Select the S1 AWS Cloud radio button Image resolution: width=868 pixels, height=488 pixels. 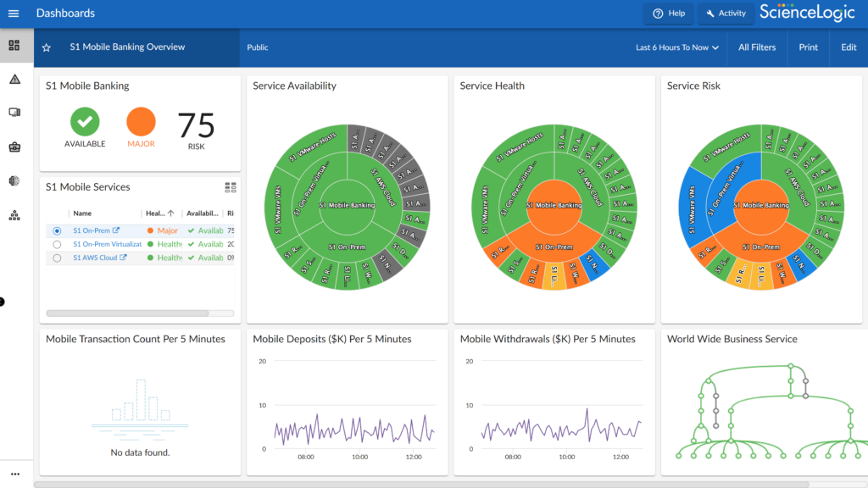tap(57, 258)
